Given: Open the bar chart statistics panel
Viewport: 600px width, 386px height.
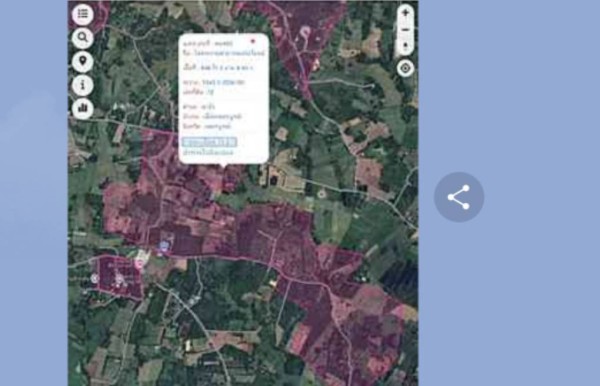Looking at the screenshot, I should tap(83, 108).
